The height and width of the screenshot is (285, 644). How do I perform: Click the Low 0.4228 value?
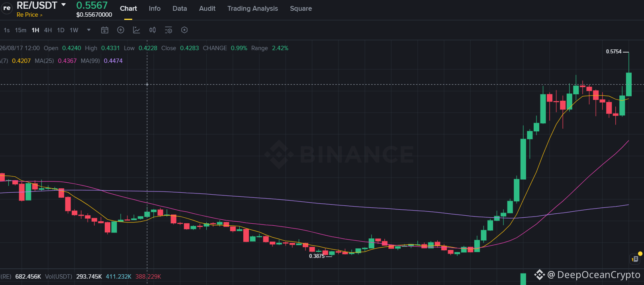(x=148, y=48)
